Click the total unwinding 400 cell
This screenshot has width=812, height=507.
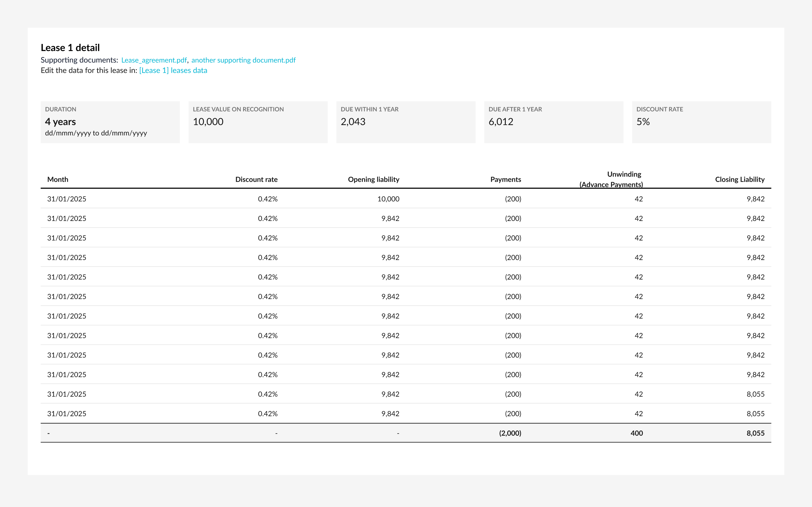[x=636, y=433]
